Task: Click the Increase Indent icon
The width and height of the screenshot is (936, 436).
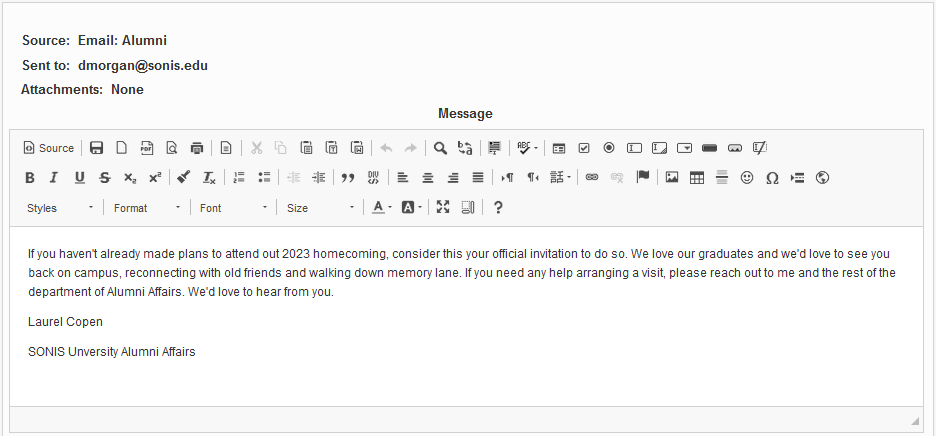Action: pyautogui.click(x=318, y=177)
